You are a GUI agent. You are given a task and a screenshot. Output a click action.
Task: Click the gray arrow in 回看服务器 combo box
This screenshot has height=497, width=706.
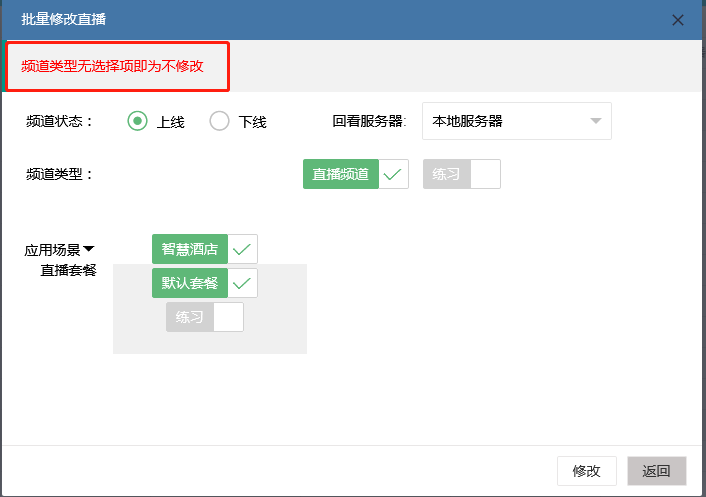[x=596, y=121]
